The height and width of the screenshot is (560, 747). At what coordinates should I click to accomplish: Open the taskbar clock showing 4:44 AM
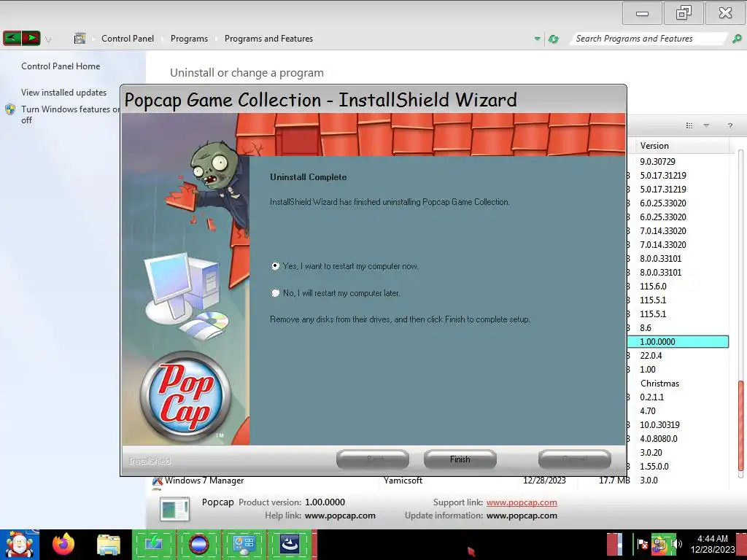[713, 544]
